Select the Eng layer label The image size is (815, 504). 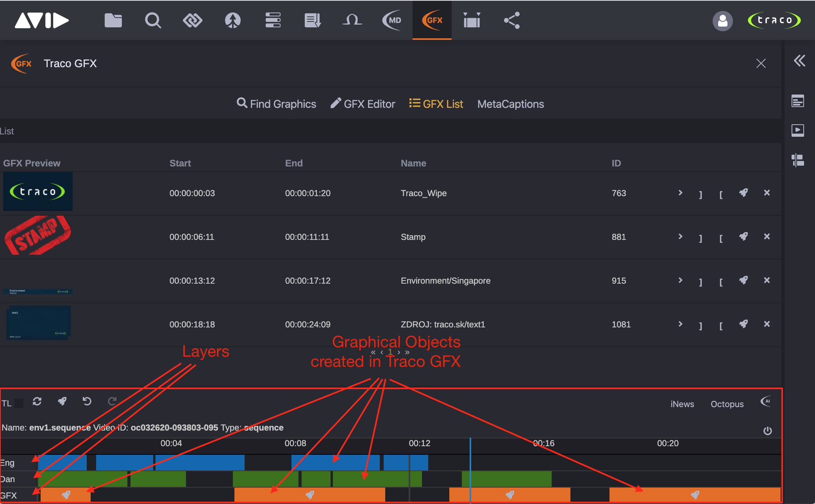click(7, 463)
